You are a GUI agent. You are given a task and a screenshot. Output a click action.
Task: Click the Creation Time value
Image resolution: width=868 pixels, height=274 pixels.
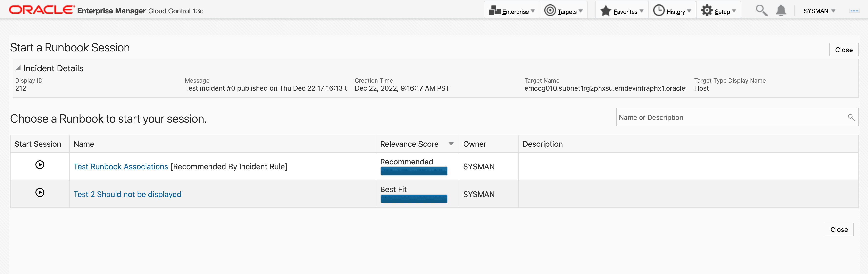402,88
